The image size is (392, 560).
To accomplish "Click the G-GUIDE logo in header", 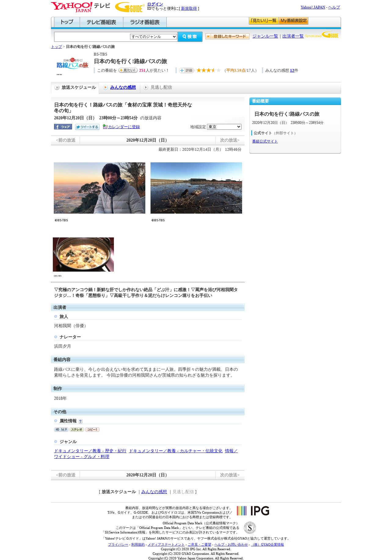I will point(130,7).
